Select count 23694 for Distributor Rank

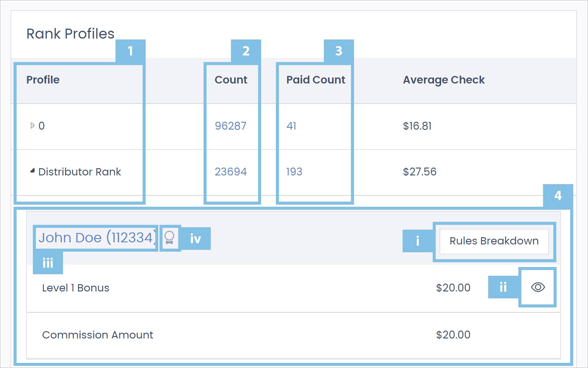[x=231, y=171]
